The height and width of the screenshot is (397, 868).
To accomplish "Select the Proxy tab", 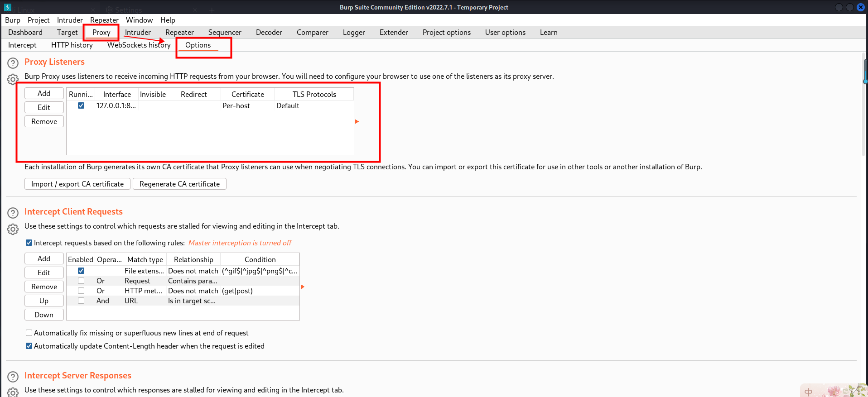I will (x=101, y=32).
